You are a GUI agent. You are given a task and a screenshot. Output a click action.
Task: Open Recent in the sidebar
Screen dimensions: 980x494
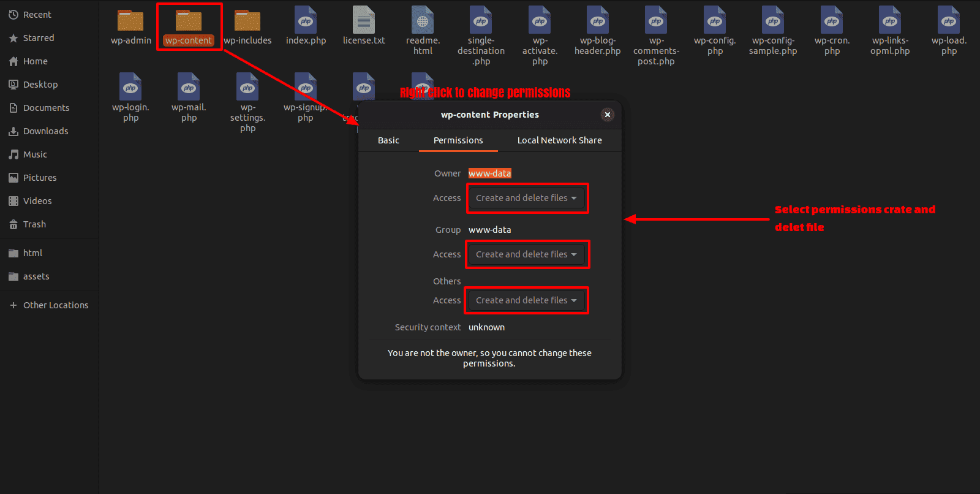click(49, 15)
